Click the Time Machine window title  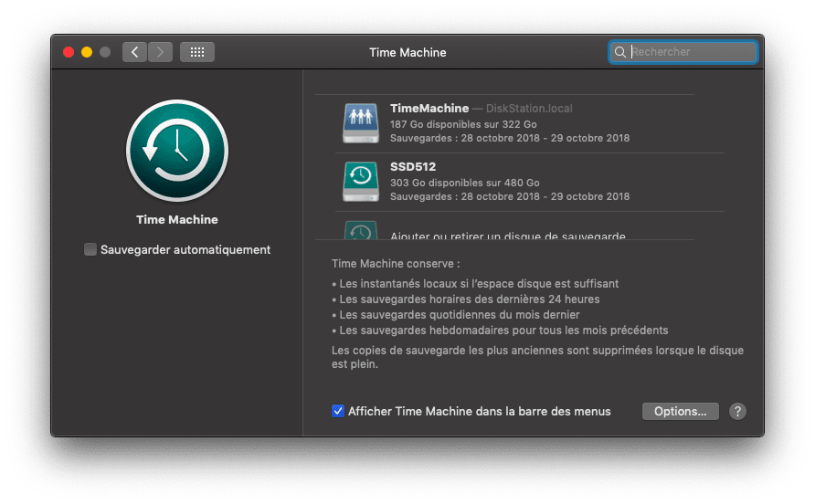pos(407,52)
